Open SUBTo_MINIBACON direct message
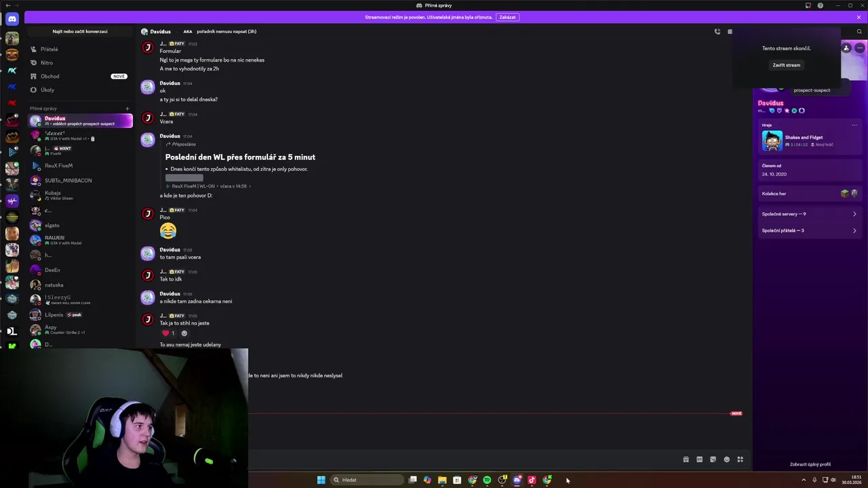The height and width of the screenshot is (488, 868). [80, 180]
